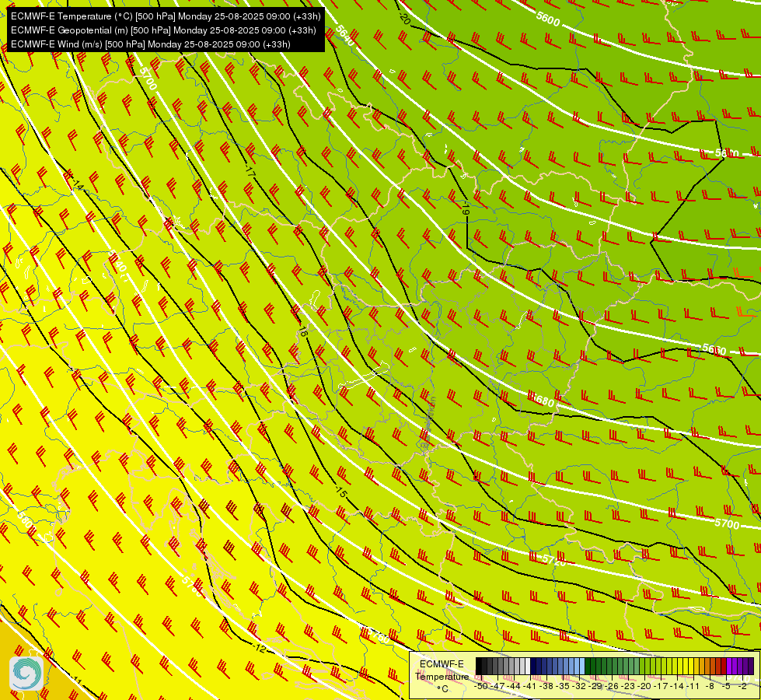Click the legend tick label -47
The width and height of the screenshot is (761, 700).
[497, 686]
